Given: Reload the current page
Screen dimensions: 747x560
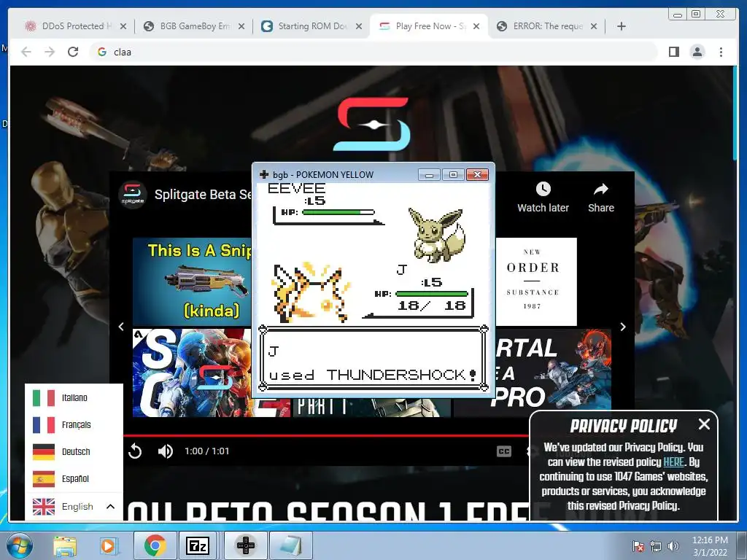Looking at the screenshot, I should (73, 52).
